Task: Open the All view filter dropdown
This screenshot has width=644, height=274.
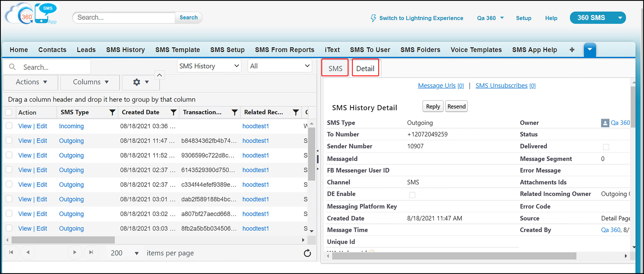Action: 280,66
